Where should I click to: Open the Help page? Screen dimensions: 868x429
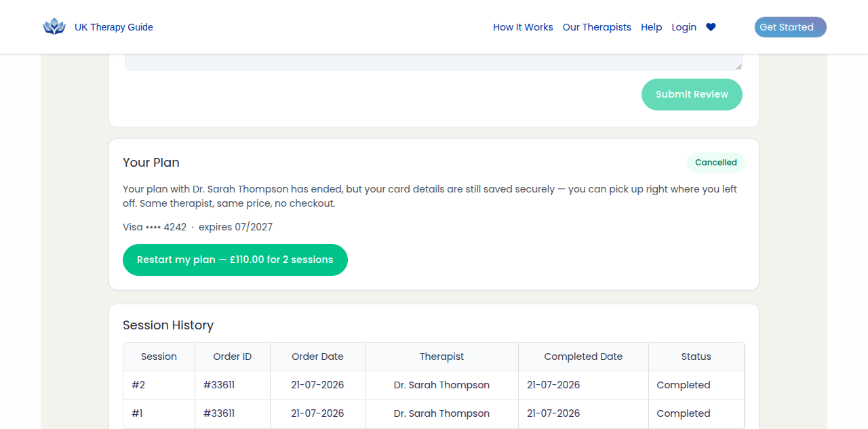[x=651, y=27]
